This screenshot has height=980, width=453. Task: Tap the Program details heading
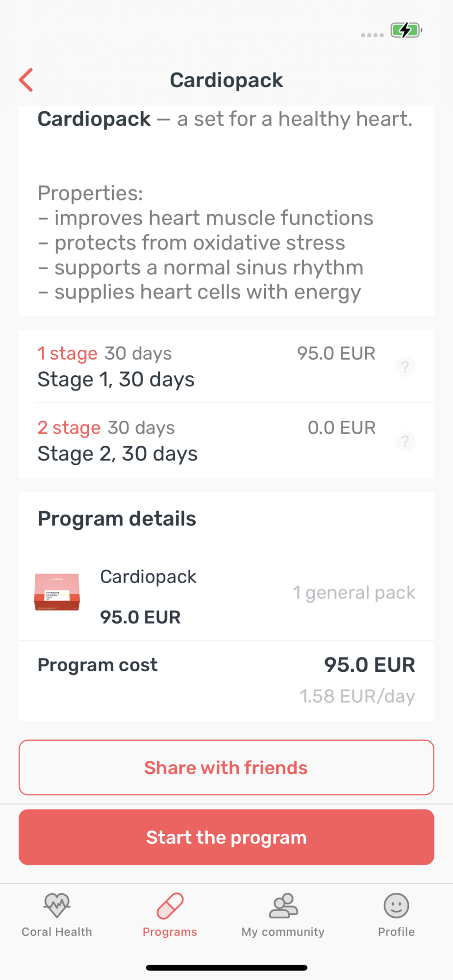tap(117, 519)
